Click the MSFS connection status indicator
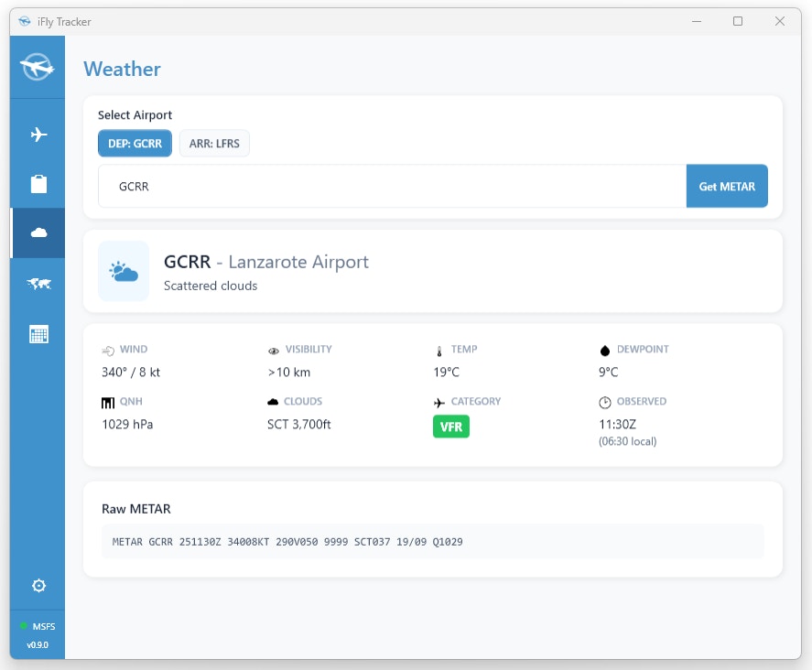This screenshot has height=670, width=812. pyautogui.click(x=38, y=626)
